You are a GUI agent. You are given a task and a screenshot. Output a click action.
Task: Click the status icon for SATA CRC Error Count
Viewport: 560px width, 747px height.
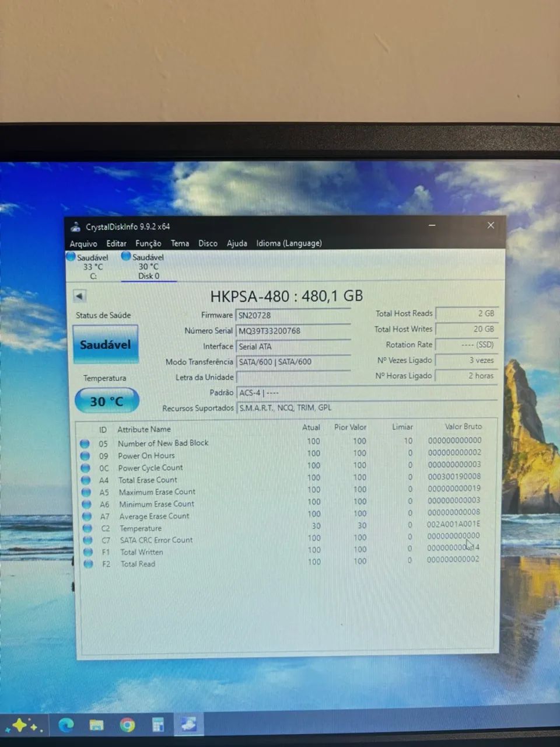pyautogui.click(x=87, y=540)
